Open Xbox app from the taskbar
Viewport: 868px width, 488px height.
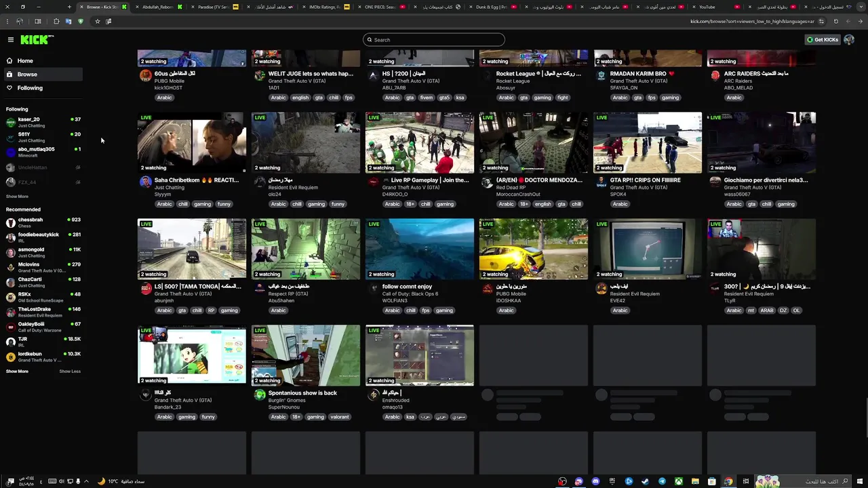[x=678, y=481]
